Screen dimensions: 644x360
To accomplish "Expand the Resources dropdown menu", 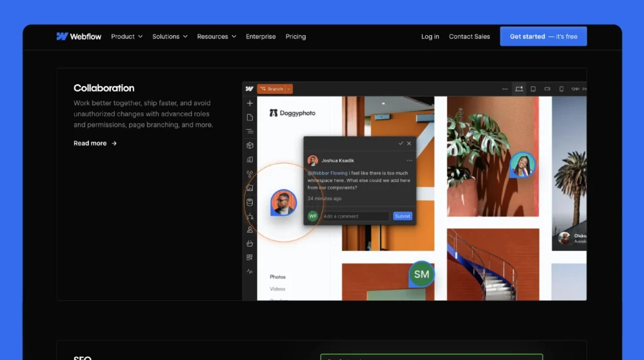I will click(216, 37).
